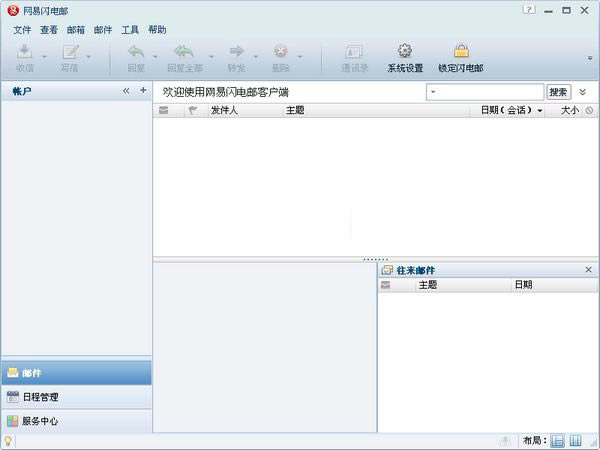This screenshot has height=450, width=600.
Task: Open the Tools menu
Action: (x=130, y=30)
